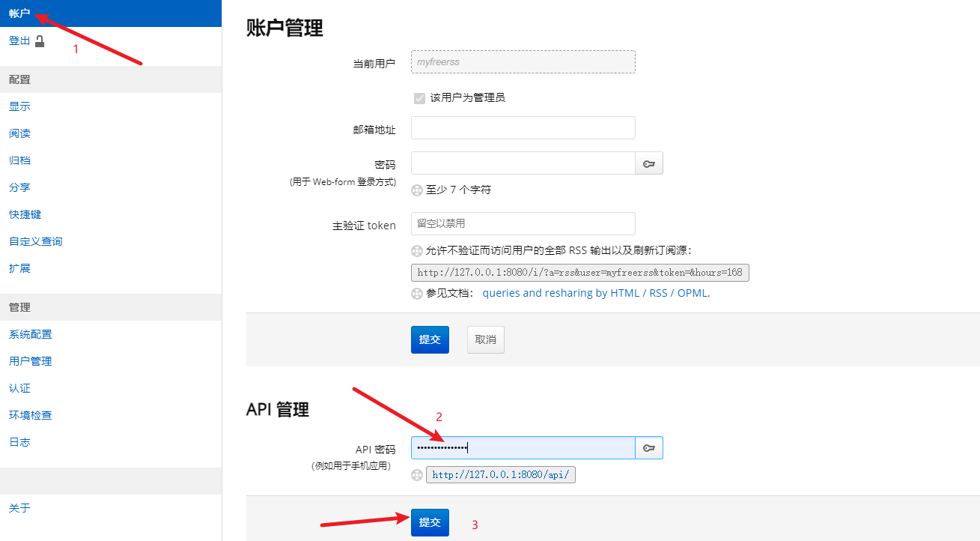Screen dimensions: 980x541
Task: Open 阅读 settings page
Action: pyautogui.click(x=19, y=133)
